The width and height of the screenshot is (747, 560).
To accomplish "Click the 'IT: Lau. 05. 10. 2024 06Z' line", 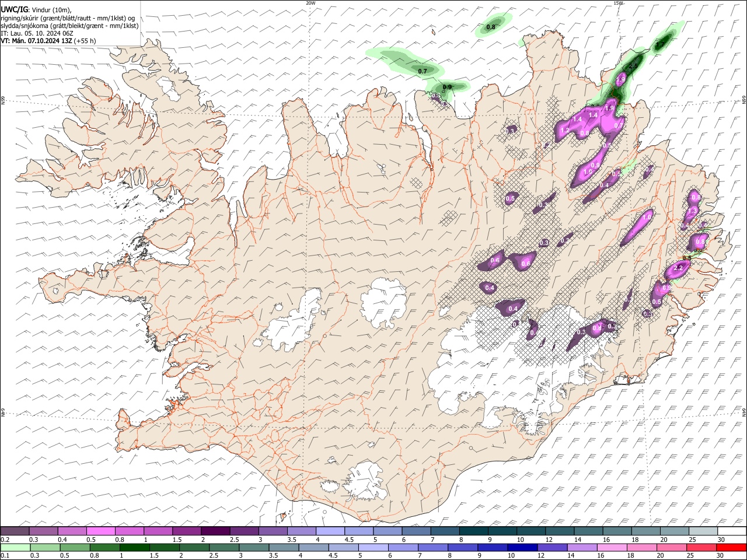I will tap(37, 33).
